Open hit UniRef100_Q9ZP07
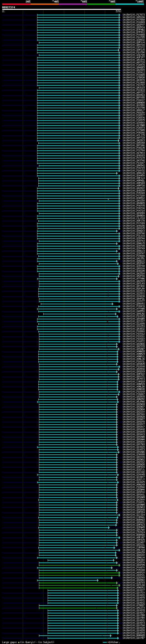 click(x=134, y=25)
